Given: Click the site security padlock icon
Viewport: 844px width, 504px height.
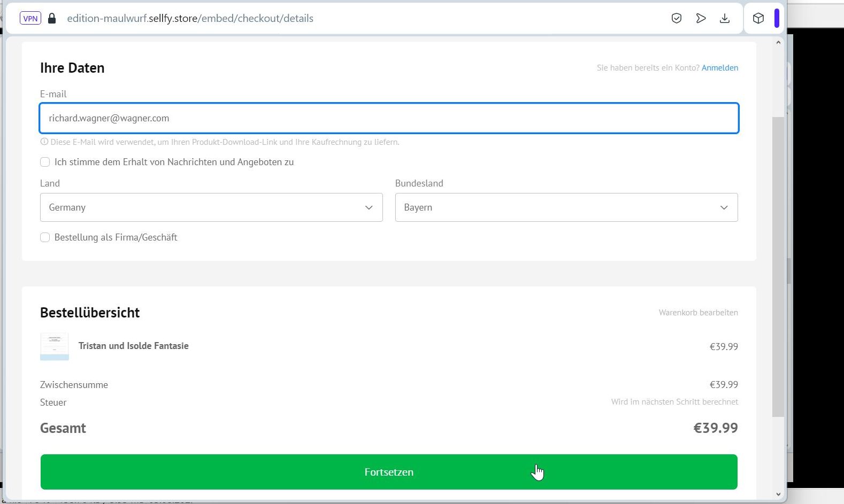Looking at the screenshot, I should 52,19.
